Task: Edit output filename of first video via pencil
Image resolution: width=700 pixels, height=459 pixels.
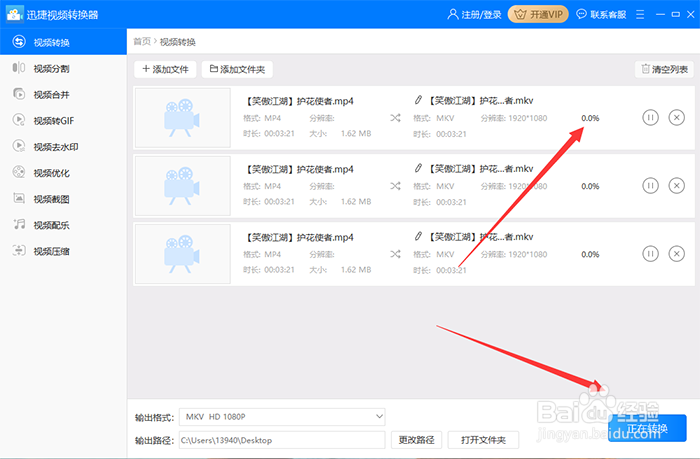Action: tap(418, 100)
